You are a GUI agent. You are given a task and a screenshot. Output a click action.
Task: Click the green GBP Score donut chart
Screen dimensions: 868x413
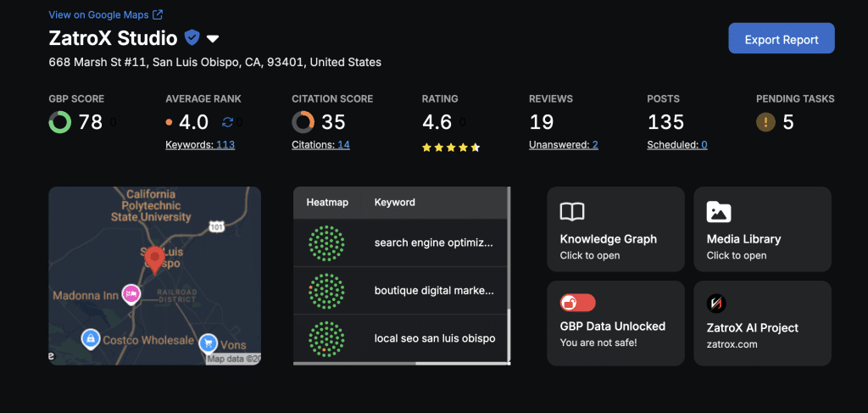point(60,122)
